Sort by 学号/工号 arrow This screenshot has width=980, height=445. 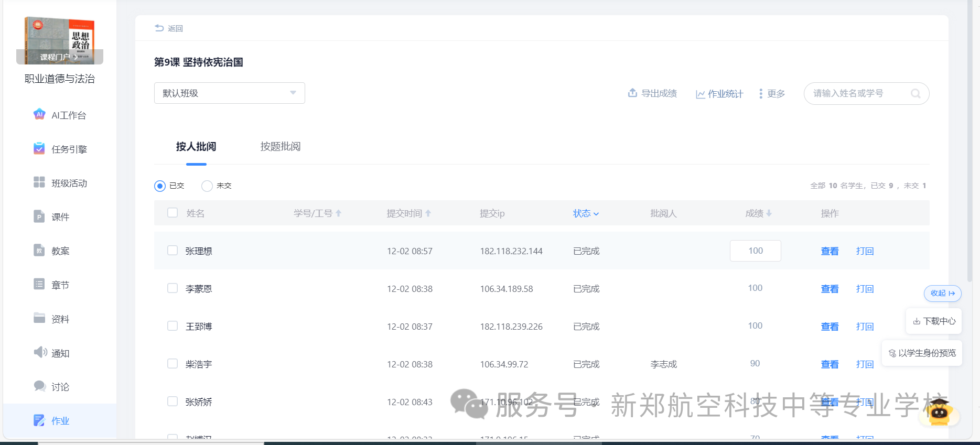click(338, 213)
